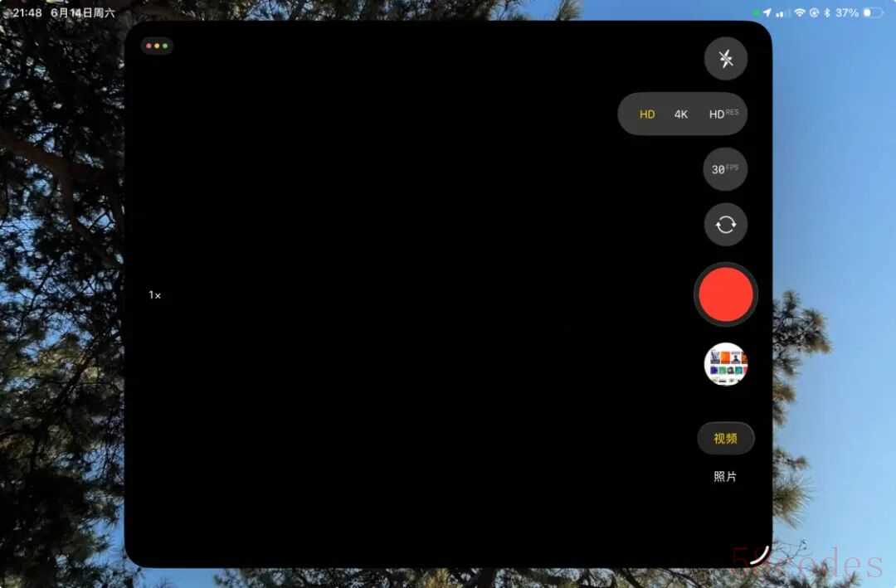Tap the Bluetooth status icon
The height and width of the screenshot is (588, 896).
click(x=827, y=12)
